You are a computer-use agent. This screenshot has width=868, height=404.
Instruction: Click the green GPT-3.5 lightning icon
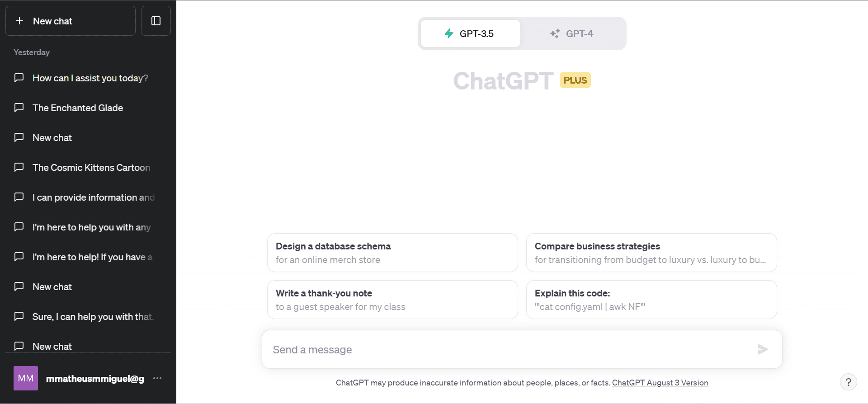coord(449,33)
